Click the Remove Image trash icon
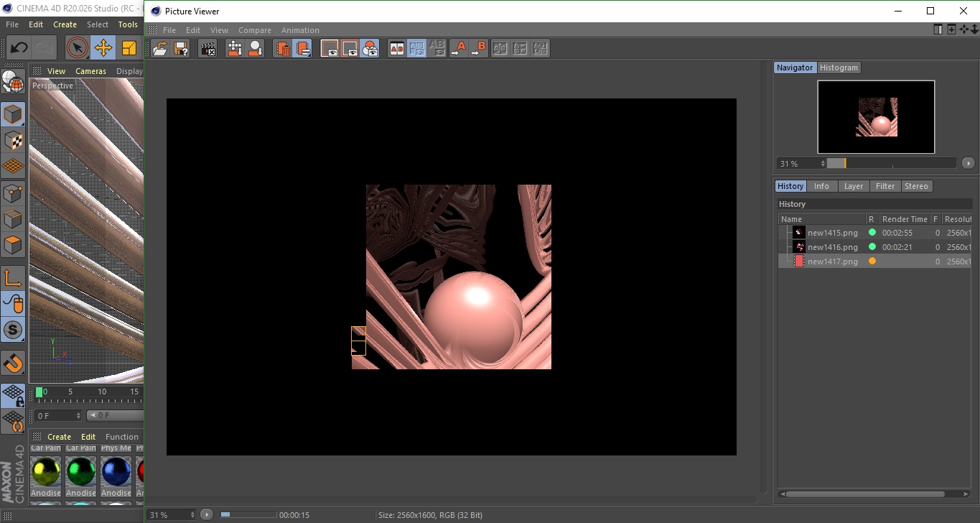The image size is (980, 523). tap(283, 49)
